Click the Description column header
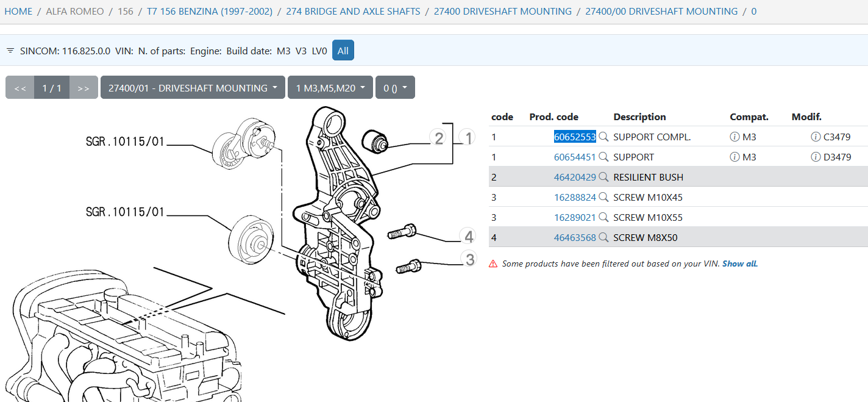868x402 pixels. (x=639, y=117)
